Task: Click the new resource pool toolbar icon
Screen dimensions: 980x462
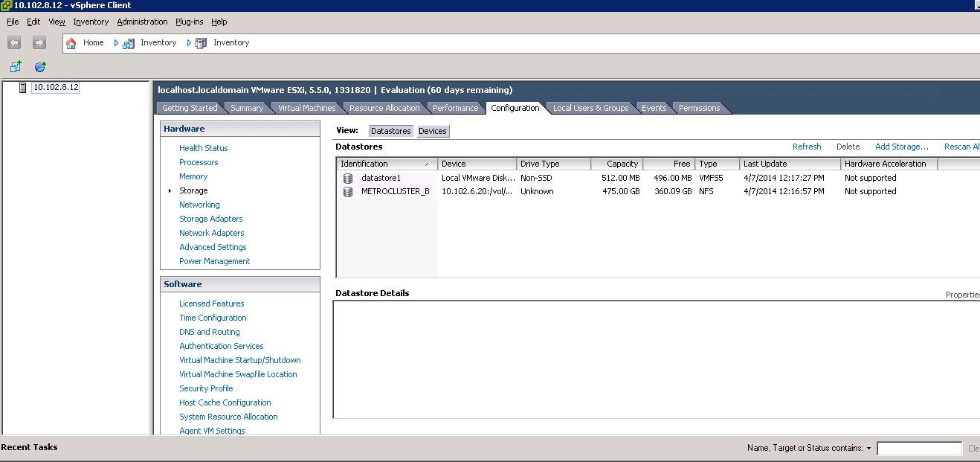Action: coord(40,67)
